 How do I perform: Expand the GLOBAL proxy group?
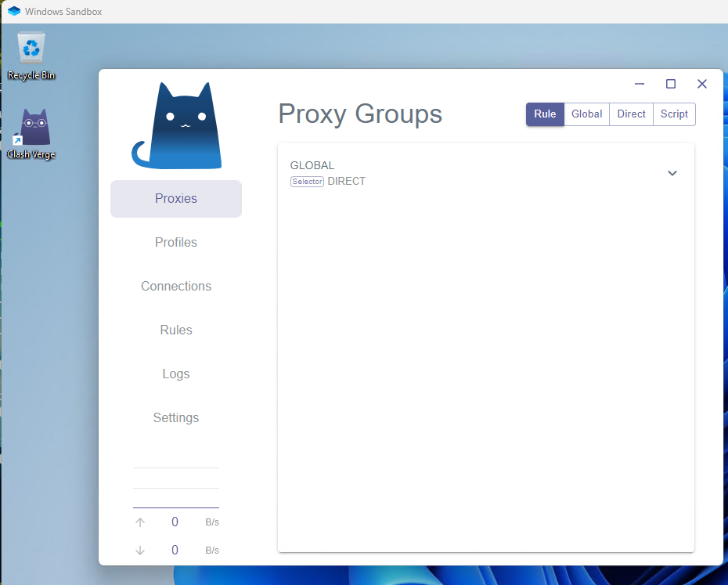(672, 173)
